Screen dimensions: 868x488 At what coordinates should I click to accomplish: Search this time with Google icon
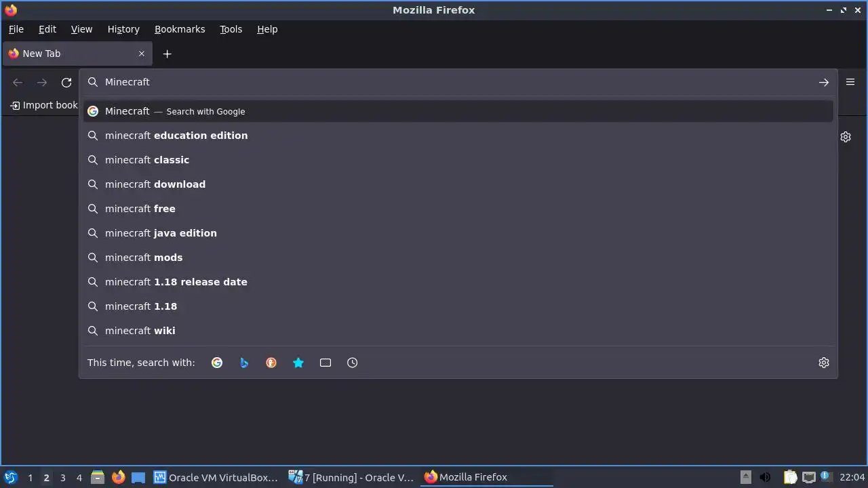pos(217,363)
